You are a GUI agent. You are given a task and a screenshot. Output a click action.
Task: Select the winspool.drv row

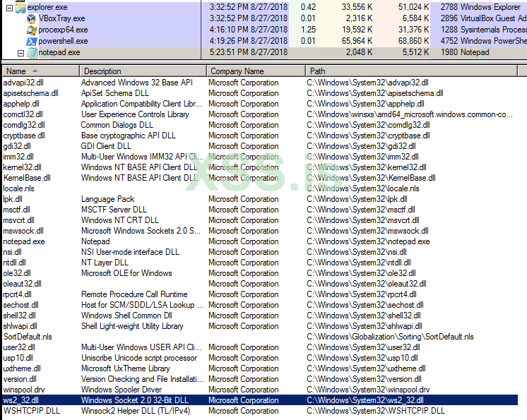[x=260, y=390]
